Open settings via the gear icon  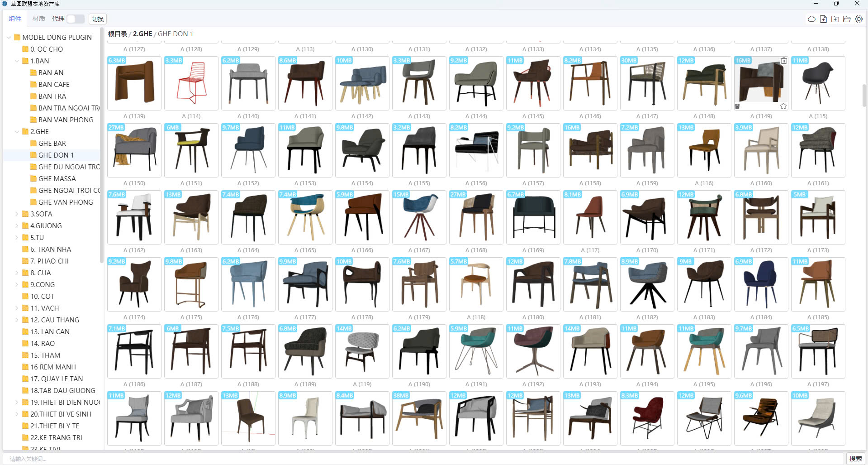tap(859, 19)
